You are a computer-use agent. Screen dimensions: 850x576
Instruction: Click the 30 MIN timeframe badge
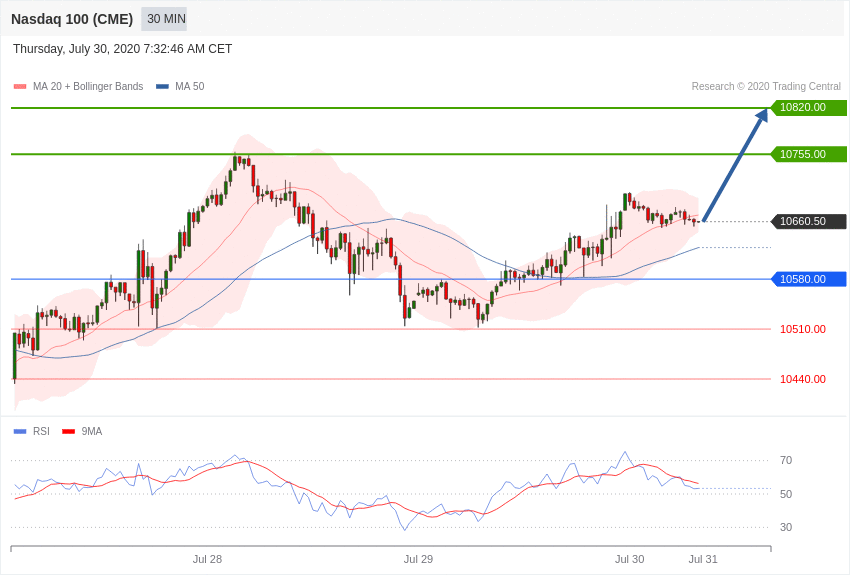click(165, 19)
